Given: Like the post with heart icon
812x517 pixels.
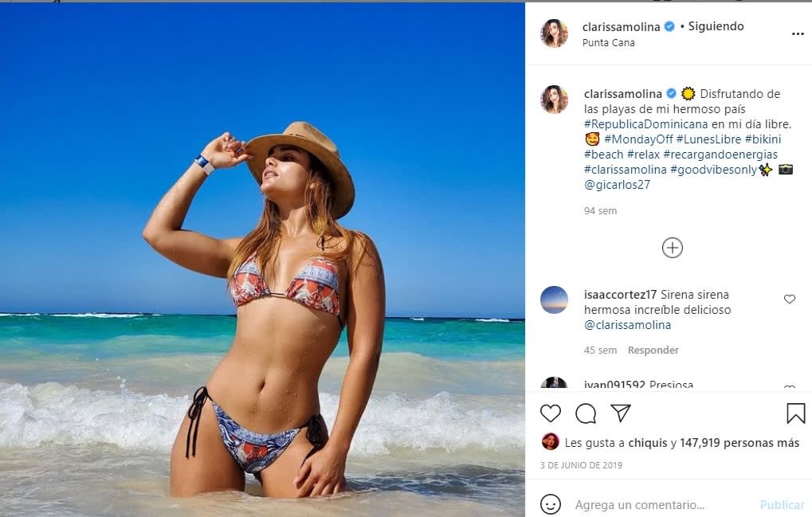Looking at the screenshot, I should pyautogui.click(x=550, y=413).
